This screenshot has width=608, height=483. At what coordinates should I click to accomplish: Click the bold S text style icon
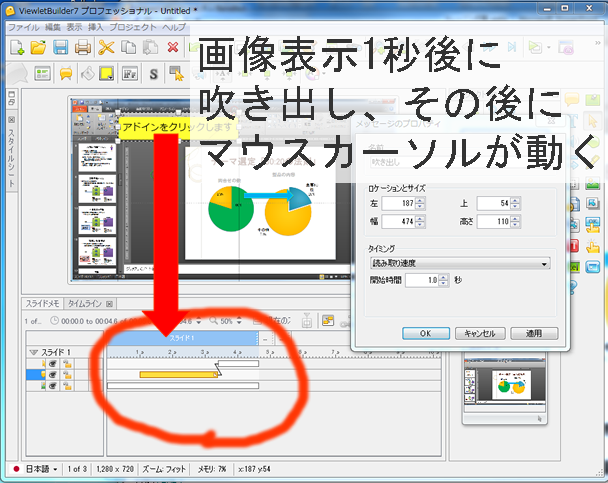click(154, 72)
